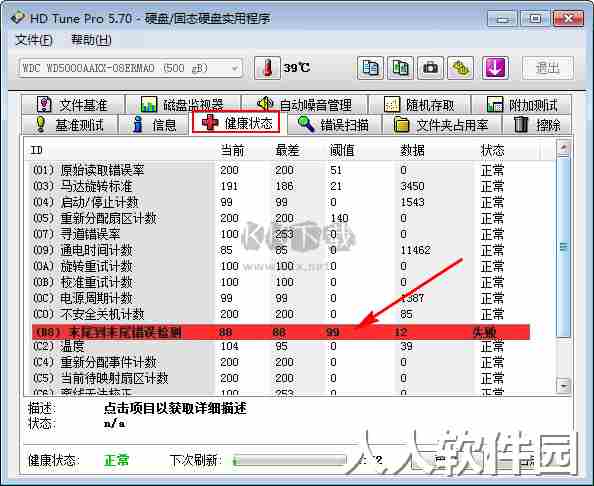The height and width of the screenshot is (486, 594).
Task: Click the 39℃ temperature reading
Action: (x=297, y=68)
